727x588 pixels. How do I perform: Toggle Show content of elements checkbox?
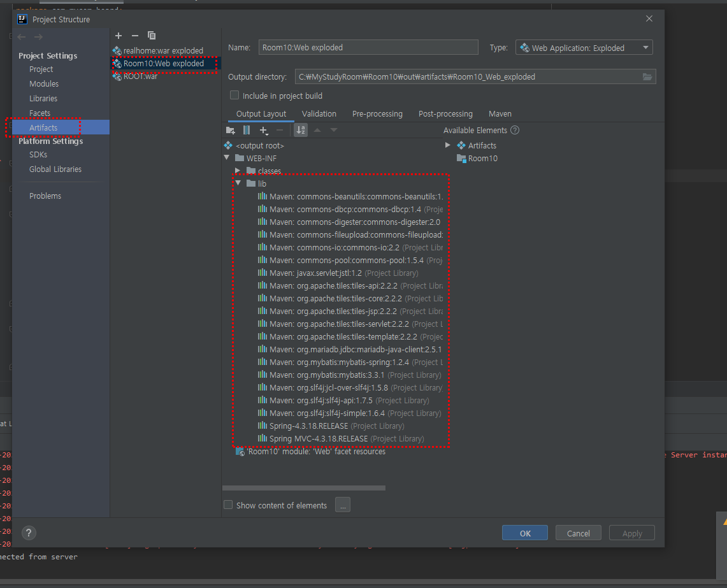point(228,505)
